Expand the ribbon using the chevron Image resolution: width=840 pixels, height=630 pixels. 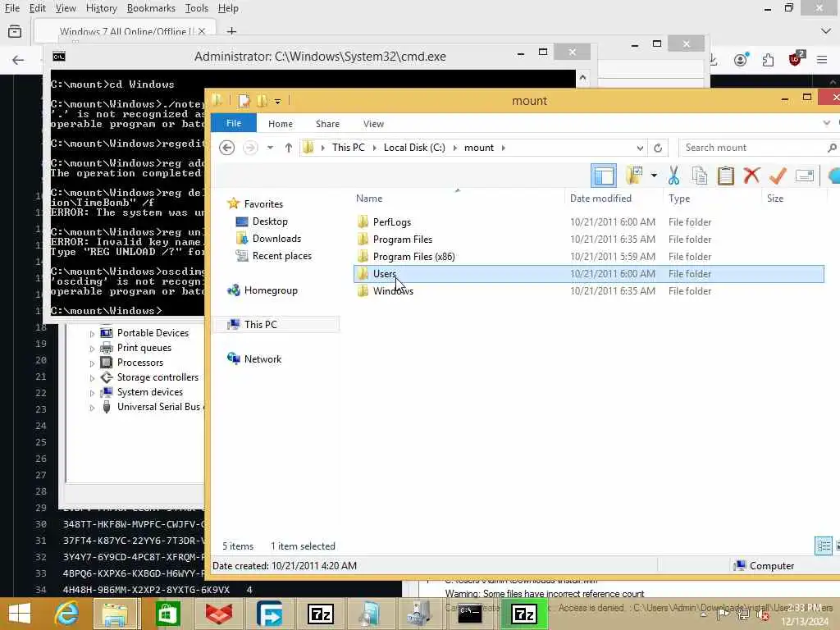tap(826, 123)
